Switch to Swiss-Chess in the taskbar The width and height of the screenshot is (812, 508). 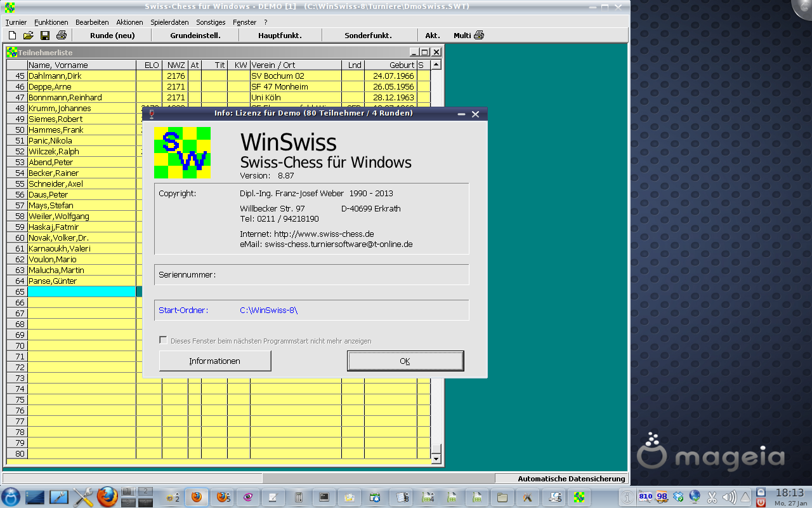579,497
